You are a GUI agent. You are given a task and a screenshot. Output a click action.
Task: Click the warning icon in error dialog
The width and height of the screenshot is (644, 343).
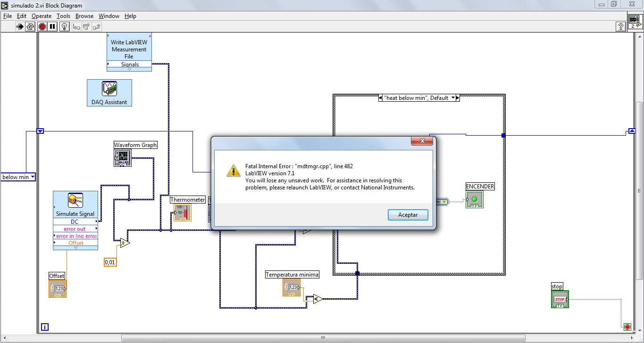tap(234, 171)
